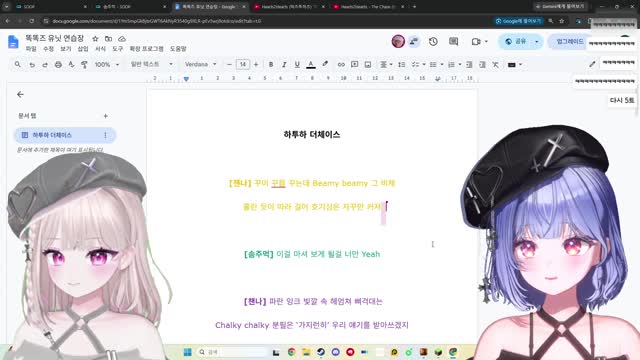Open the input tools dropdown
Image resolution: width=640 pixels, height=360 pixels.
click(515, 64)
